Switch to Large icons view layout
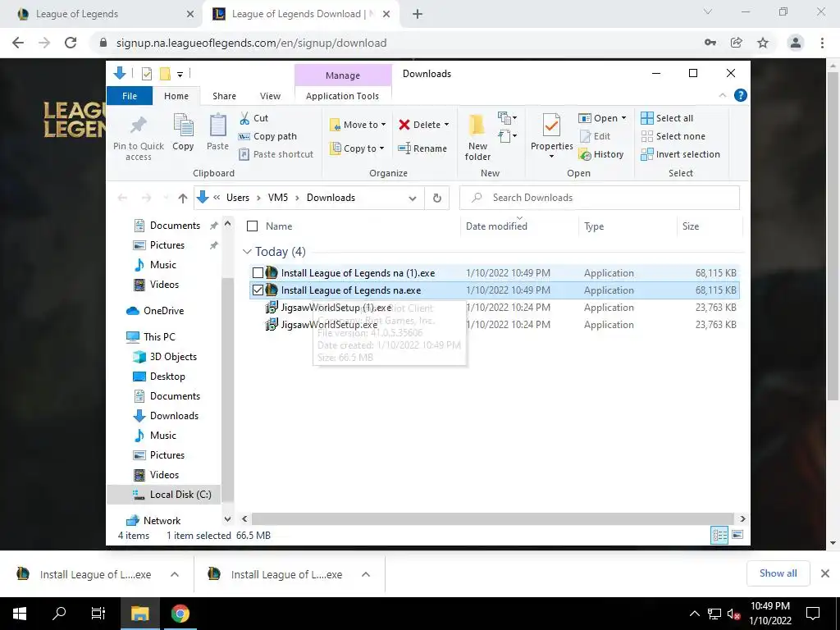The height and width of the screenshot is (630, 840). tap(737, 535)
